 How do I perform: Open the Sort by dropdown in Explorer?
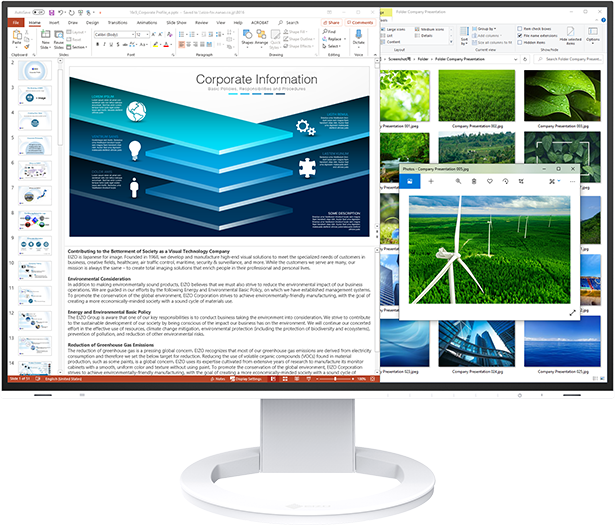coord(464,36)
